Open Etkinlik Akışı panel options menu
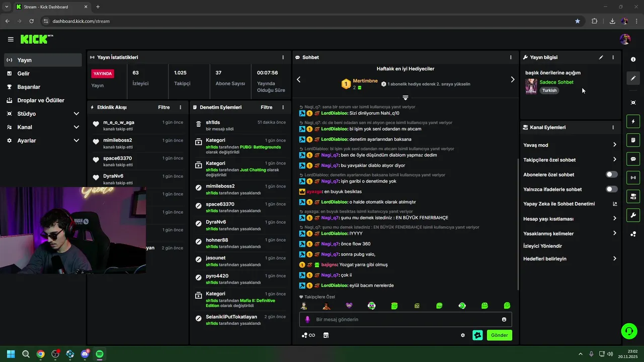 [x=181, y=107]
